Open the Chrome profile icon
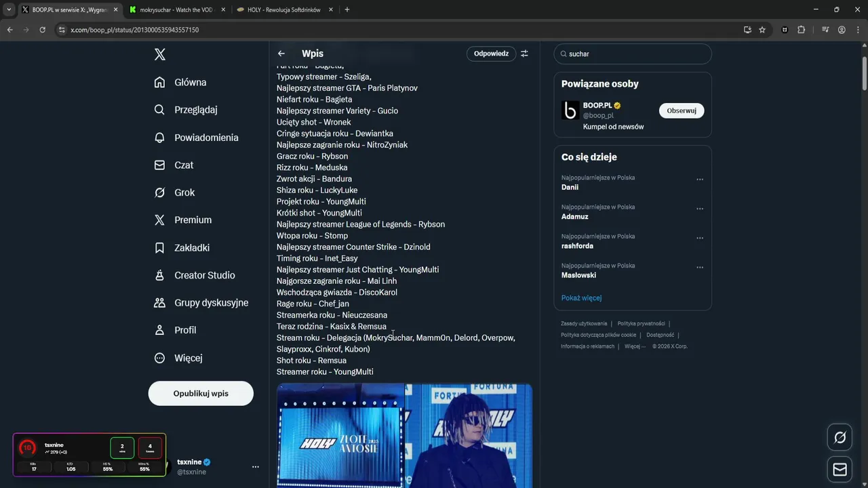The image size is (868, 488). (842, 30)
